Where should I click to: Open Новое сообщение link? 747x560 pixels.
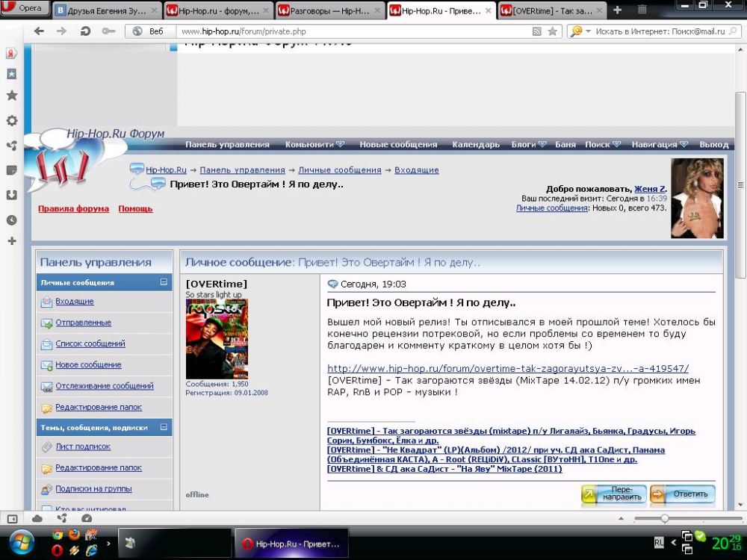(x=89, y=365)
